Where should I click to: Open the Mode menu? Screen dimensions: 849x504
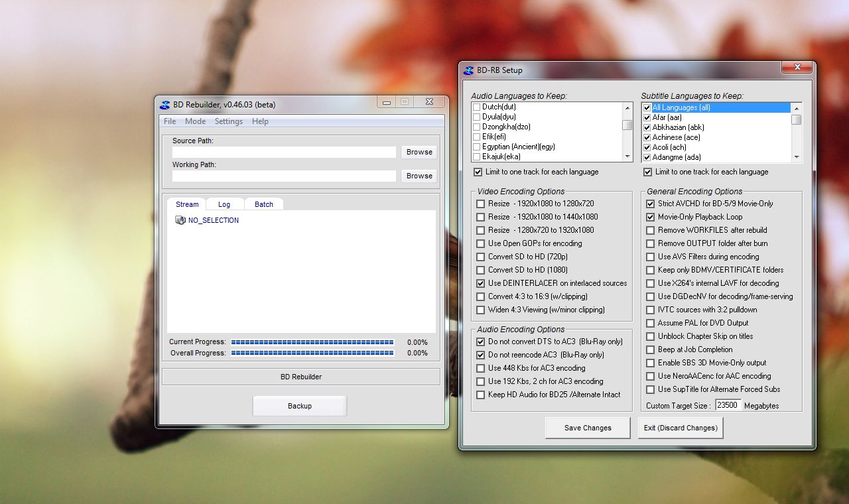195,121
